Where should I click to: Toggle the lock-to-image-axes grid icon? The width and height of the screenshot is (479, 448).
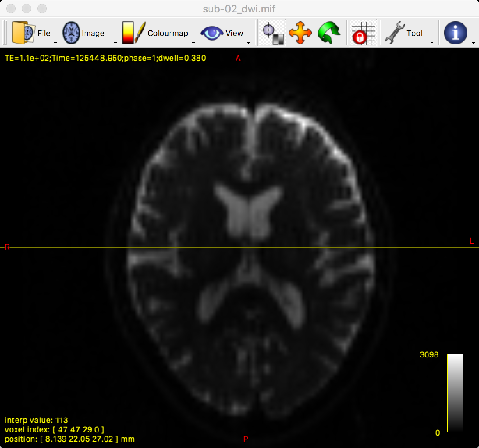tap(363, 33)
